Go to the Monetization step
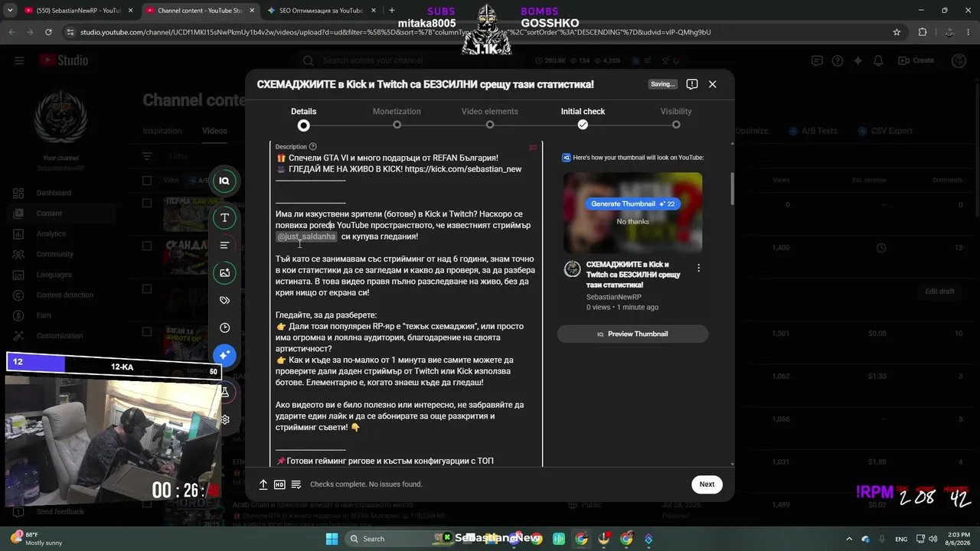Screen dimensions: 980x551 pyautogui.click(x=397, y=119)
